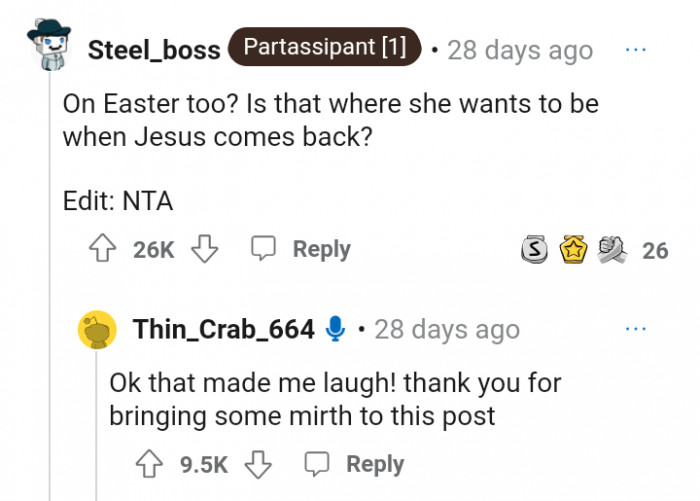700x501 pixels.
Task: Click the Partassipant [1] flair badge
Action: pyautogui.click(x=324, y=48)
